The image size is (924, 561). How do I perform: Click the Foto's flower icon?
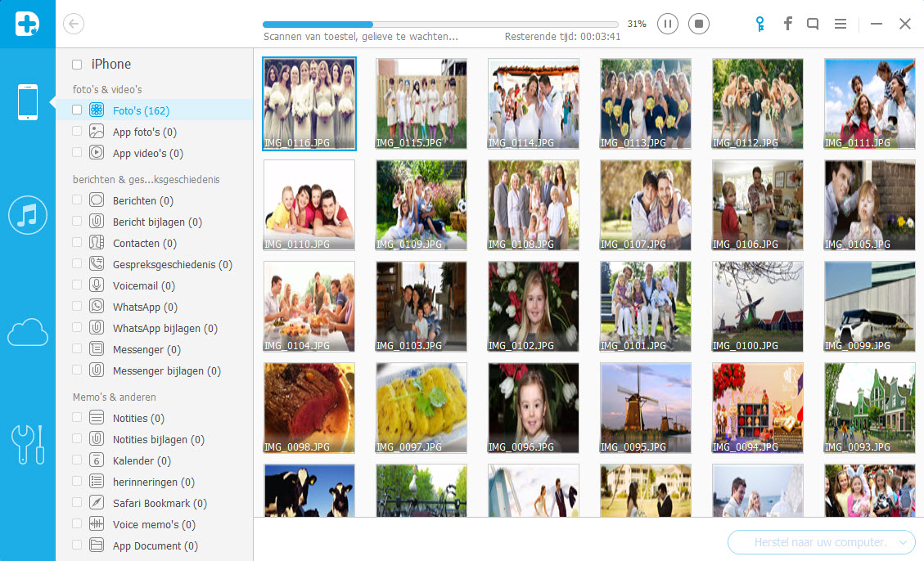pyautogui.click(x=97, y=110)
